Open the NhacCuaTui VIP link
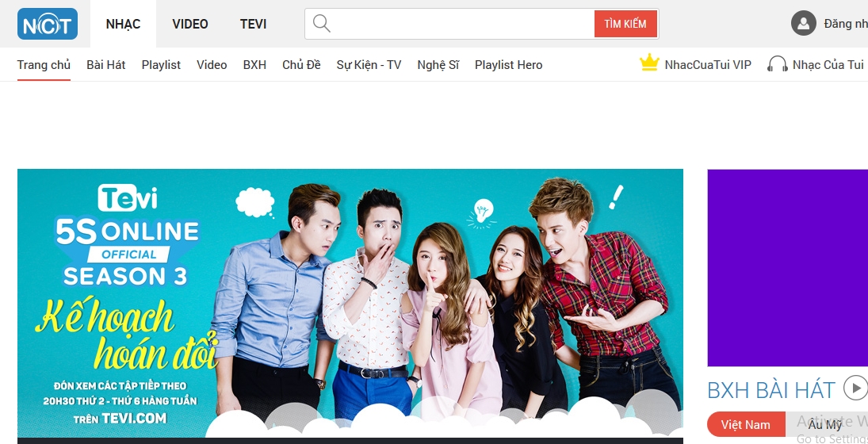The height and width of the screenshot is (444, 868). [x=707, y=65]
